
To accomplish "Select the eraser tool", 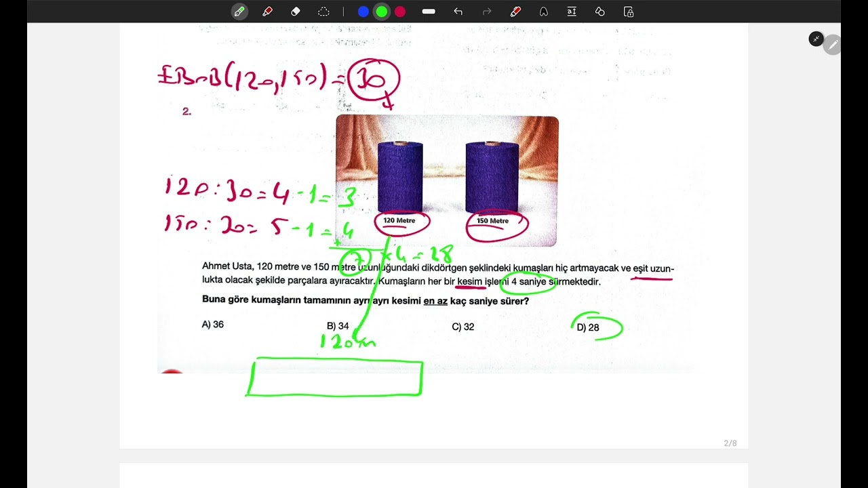I will coord(295,12).
